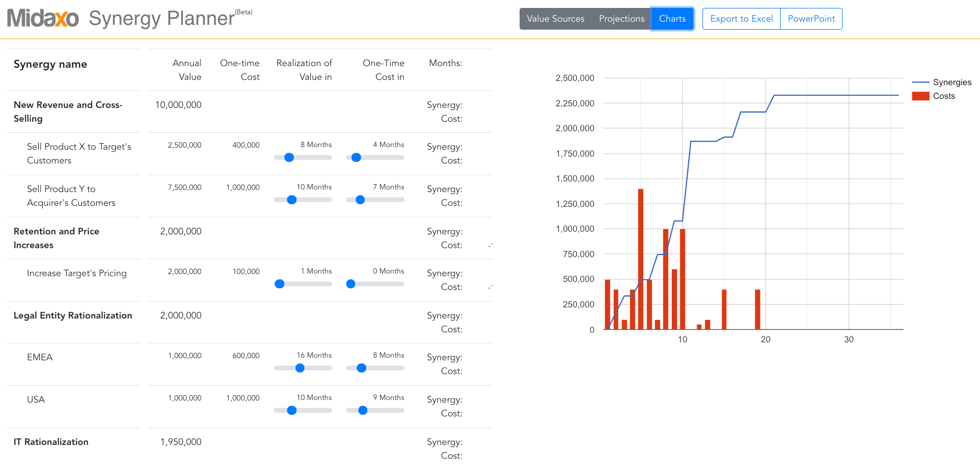Click Export to Excel button
The image size is (980, 464).
point(741,19)
